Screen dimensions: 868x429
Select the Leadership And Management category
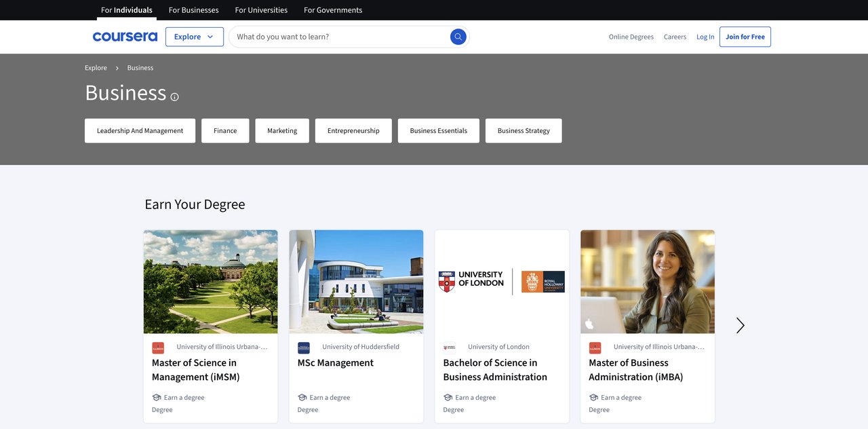pyautogui.click(x=140, y=131)
